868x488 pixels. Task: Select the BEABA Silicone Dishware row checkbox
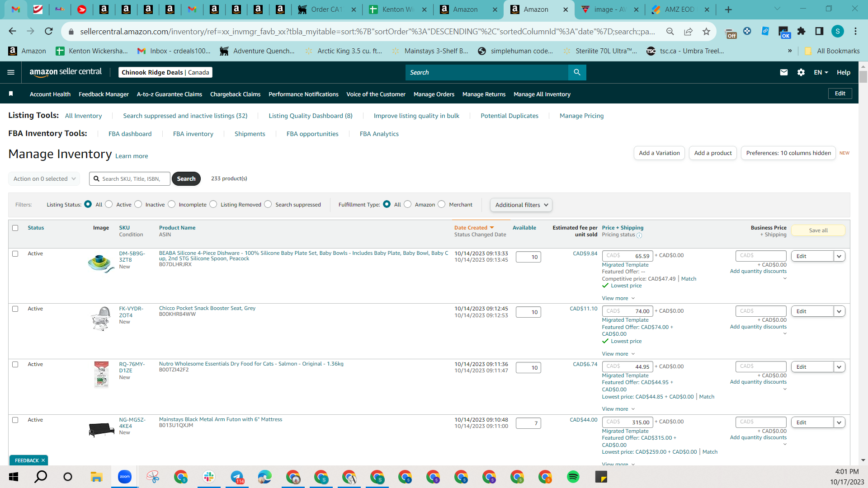coord(15,253)
